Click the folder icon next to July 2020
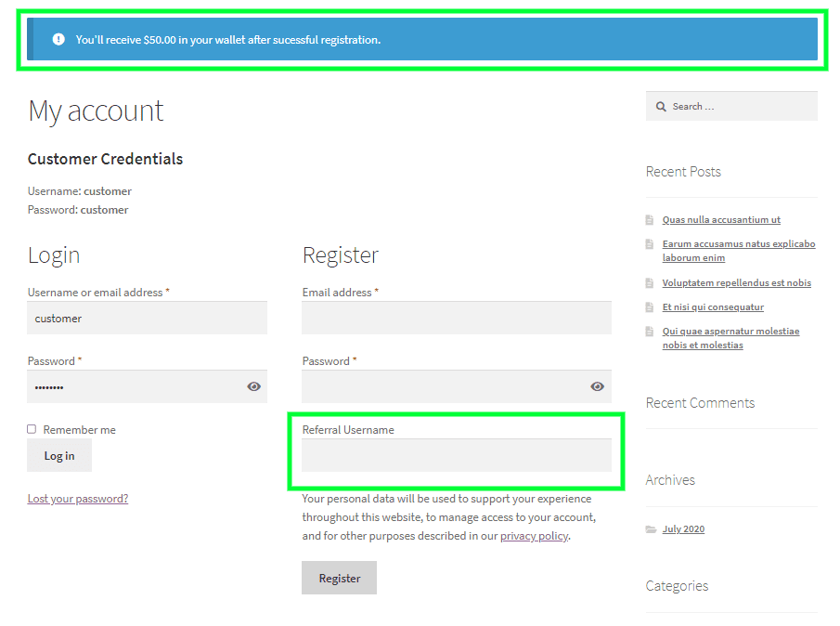The image size is (840, 626). click(651, 528)
